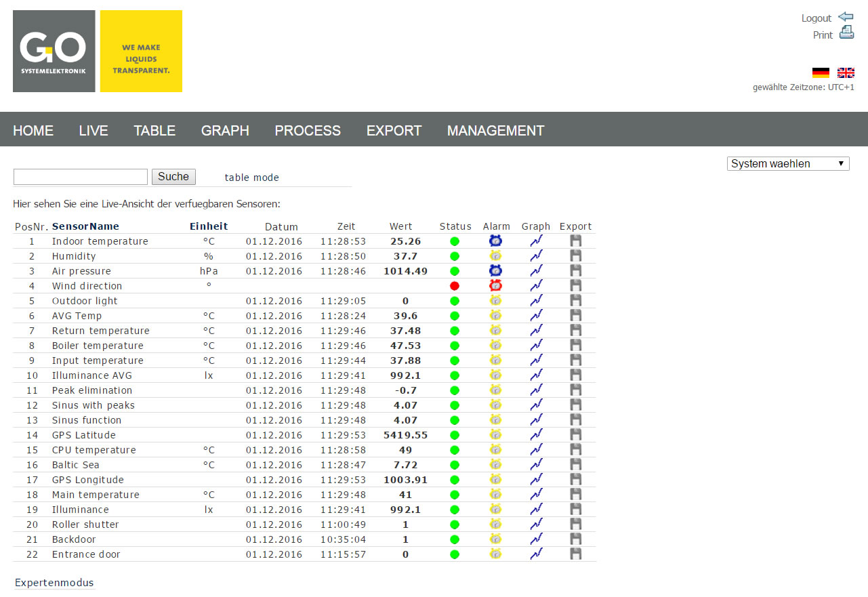Click the green status light for CPU temperature
Viewport: 868px width, 597px height.
click(454, 449)
